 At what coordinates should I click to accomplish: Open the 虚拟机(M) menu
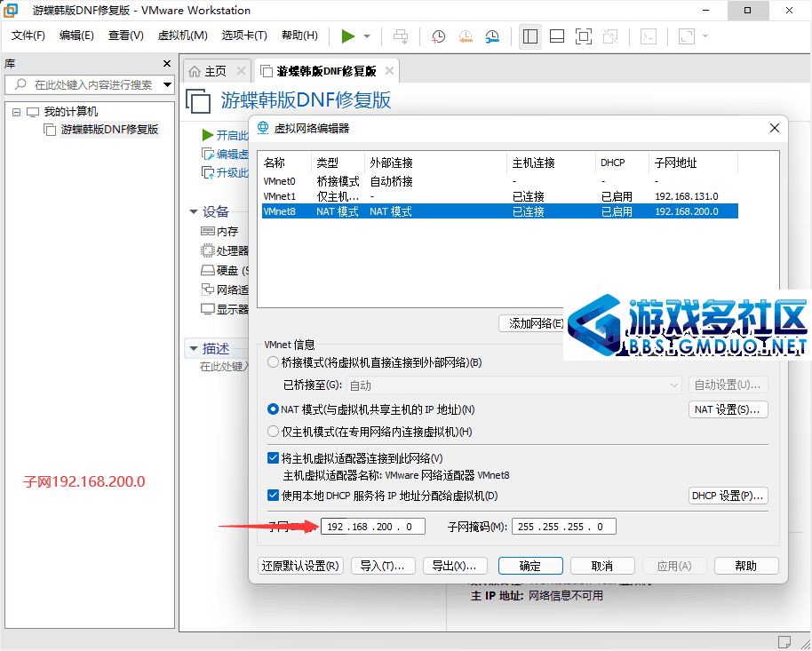point(182,36)
